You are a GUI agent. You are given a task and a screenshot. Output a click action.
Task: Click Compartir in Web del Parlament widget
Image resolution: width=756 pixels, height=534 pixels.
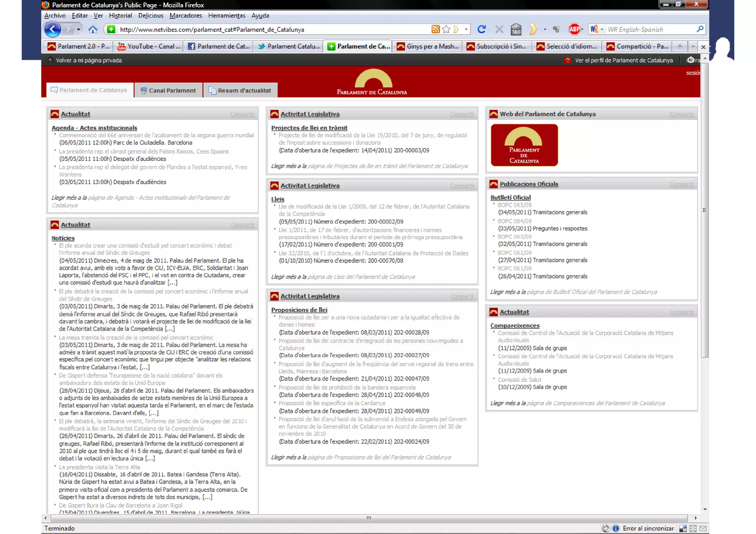pyautogui.click(x=681, y=114)
